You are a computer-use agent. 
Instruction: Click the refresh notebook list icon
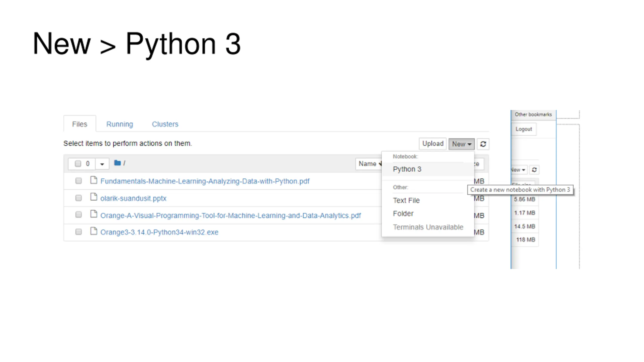coord(483,144)
